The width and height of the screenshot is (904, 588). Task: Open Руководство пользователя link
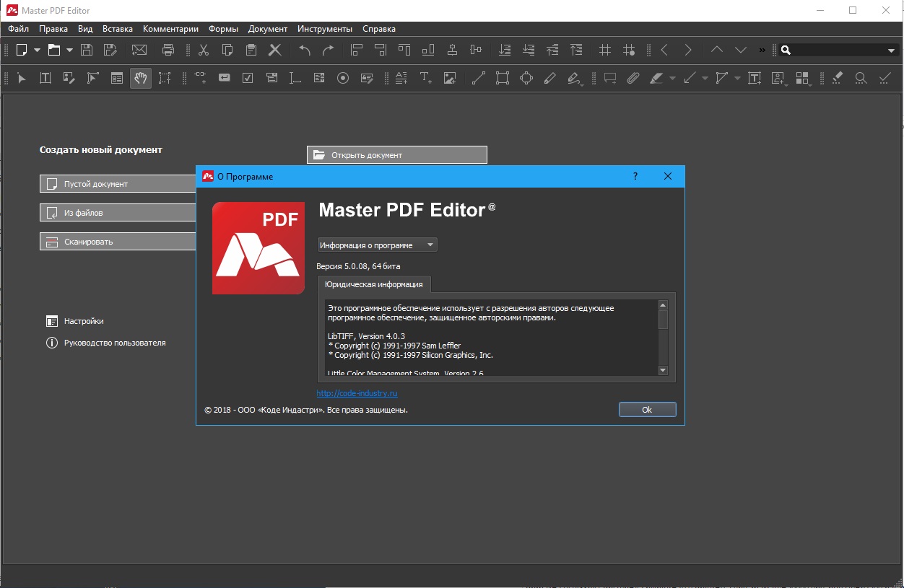105,343
